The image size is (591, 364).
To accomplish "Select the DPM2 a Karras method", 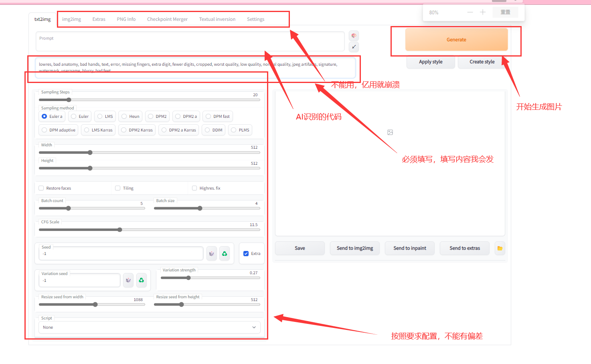I will [178, 130].
